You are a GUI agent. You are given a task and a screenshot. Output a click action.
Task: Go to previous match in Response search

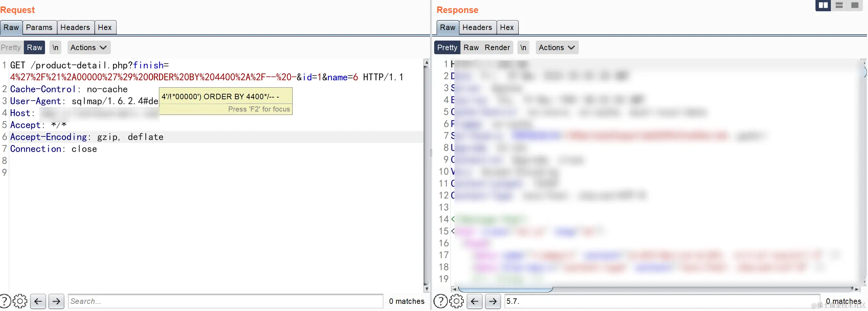coord(475,301)
